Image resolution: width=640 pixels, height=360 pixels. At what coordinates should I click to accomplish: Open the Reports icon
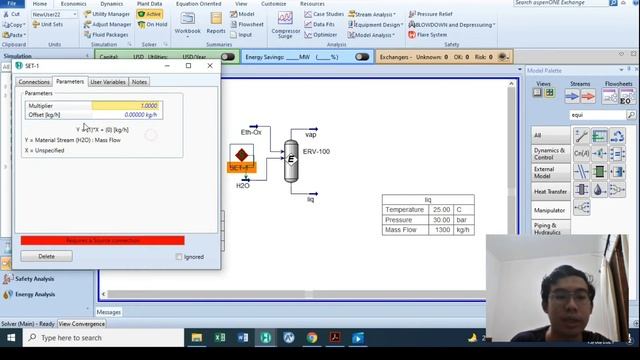coord(216,23)
